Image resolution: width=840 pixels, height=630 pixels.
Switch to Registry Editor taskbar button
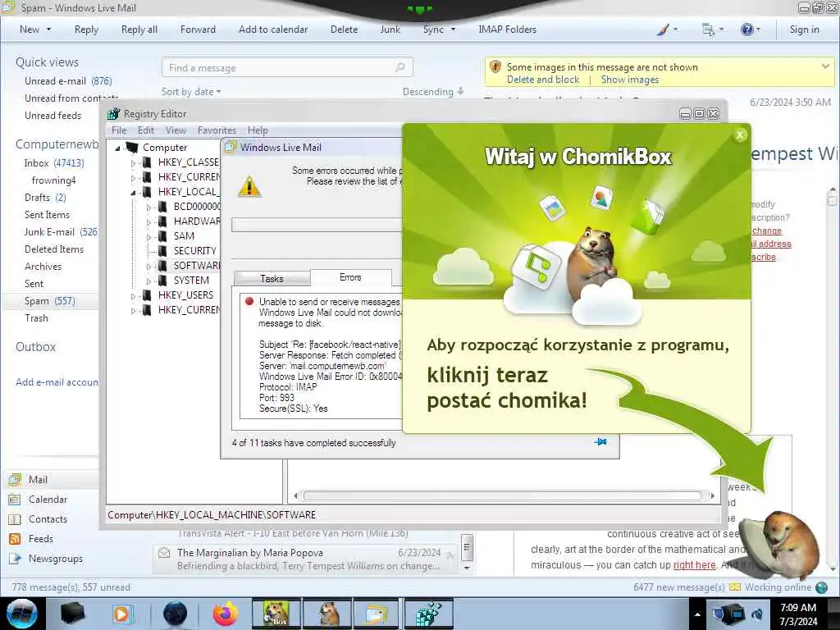click(x=428, y=614)
